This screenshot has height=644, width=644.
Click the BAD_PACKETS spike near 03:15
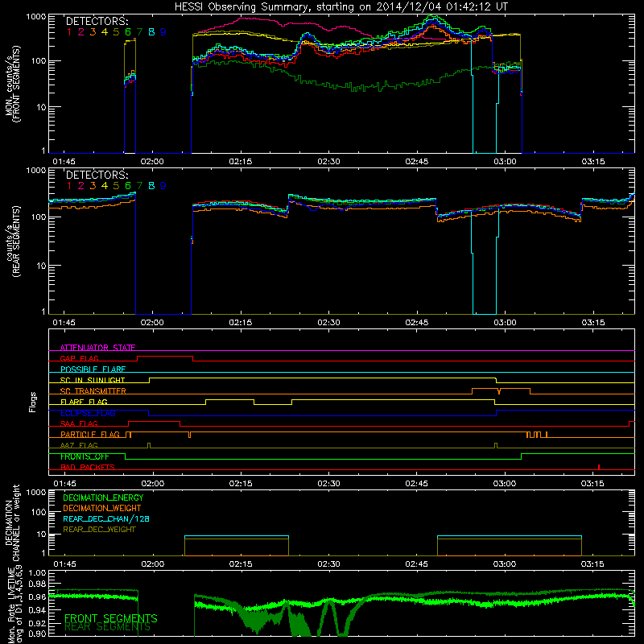click(599, 468)
